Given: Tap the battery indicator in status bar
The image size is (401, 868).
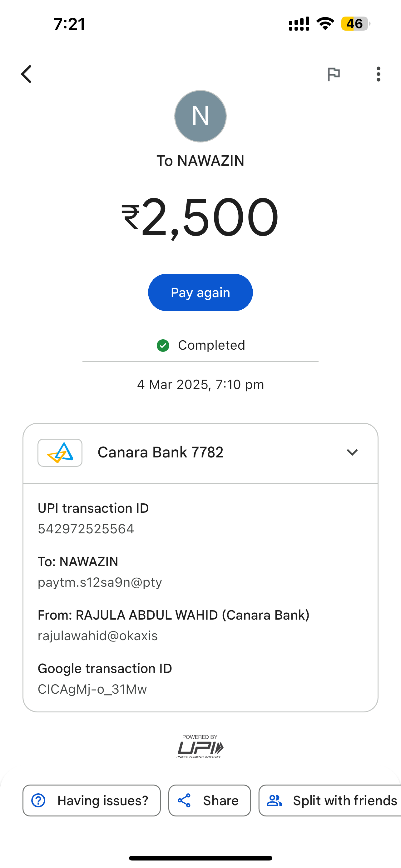Looking at the screenshot, I should coord(355,24).
